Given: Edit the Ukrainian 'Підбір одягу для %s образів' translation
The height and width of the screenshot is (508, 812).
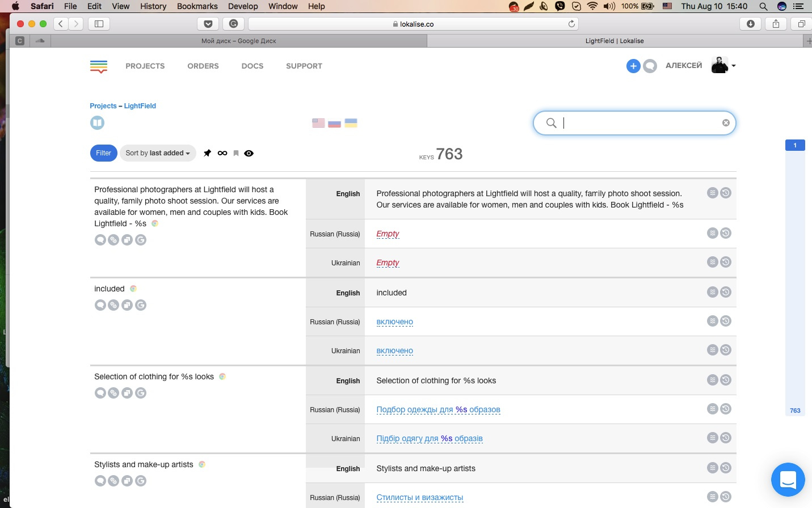Looking at the screenshot, I should click(430, 438).
